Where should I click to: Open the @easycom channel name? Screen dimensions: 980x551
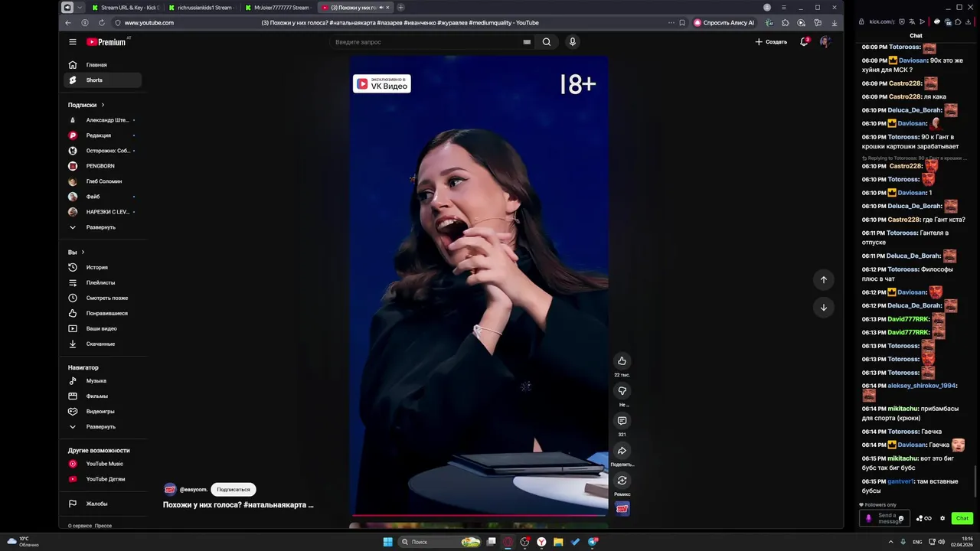point(193,489)
